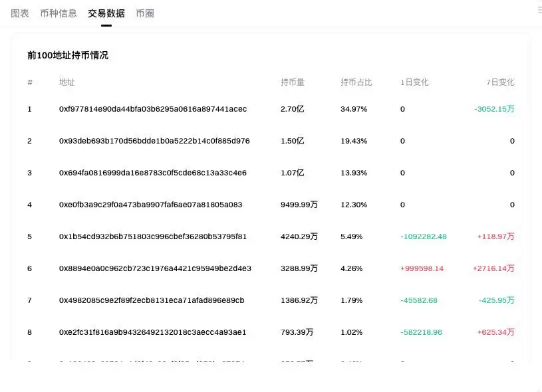Open the 币种信息 tab
This screenshot has width=542, height=392.
pos(59,13)
